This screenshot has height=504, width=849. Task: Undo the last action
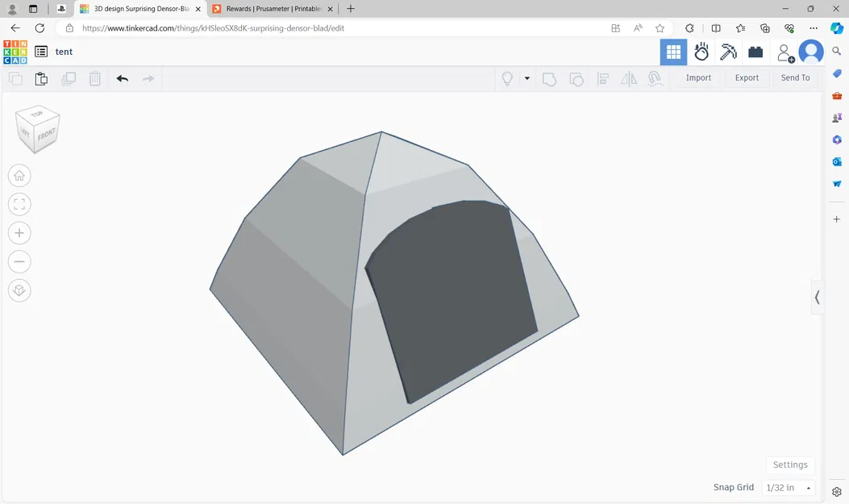point(122,78)
